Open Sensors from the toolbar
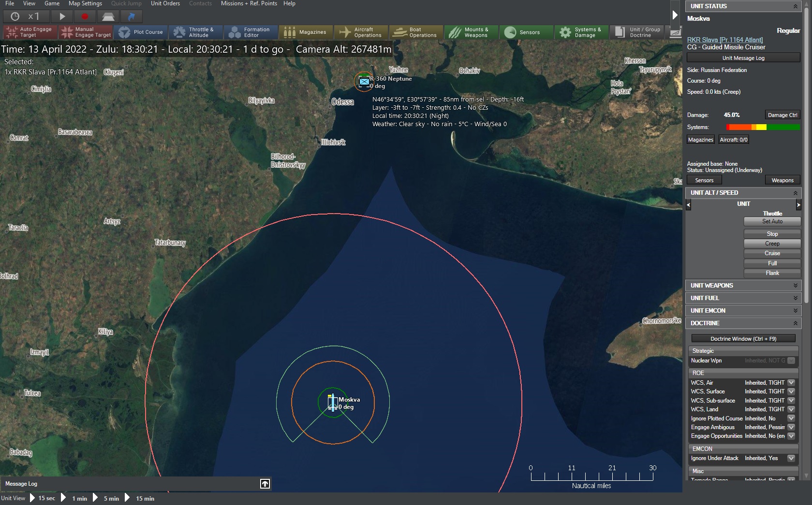 (527, 32)
